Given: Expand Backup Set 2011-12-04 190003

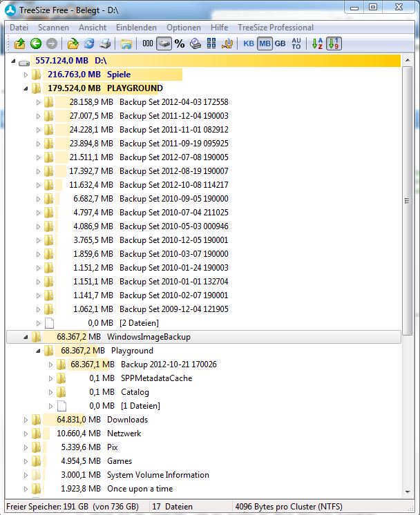Looking at the screenshot, I should click(38, 116).
